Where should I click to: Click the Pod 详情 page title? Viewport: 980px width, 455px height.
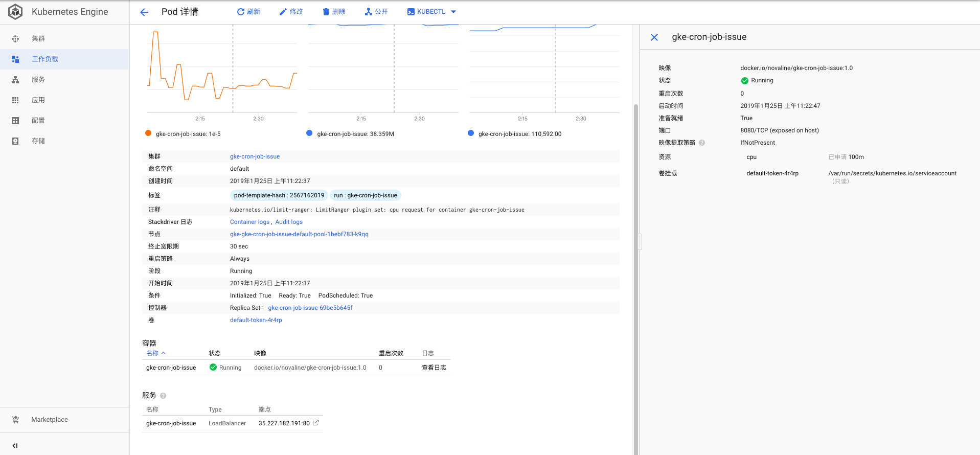click(180, 12)
